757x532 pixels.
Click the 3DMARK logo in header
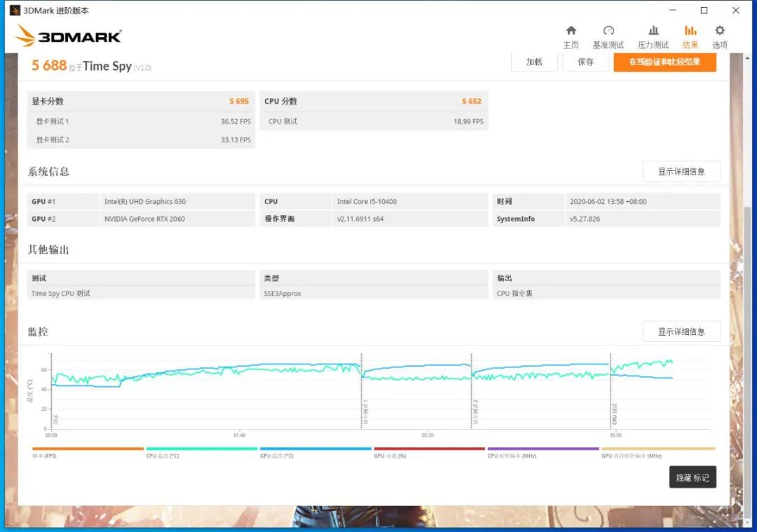(x=68, y=36)
